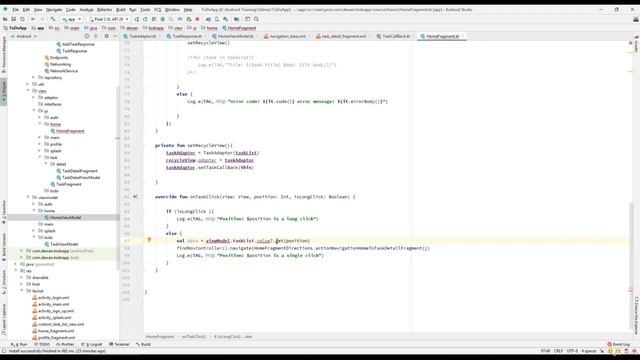Expand the profile folder arrow
Viewport: 640px width, 360px height.
[x=40, y=144]
